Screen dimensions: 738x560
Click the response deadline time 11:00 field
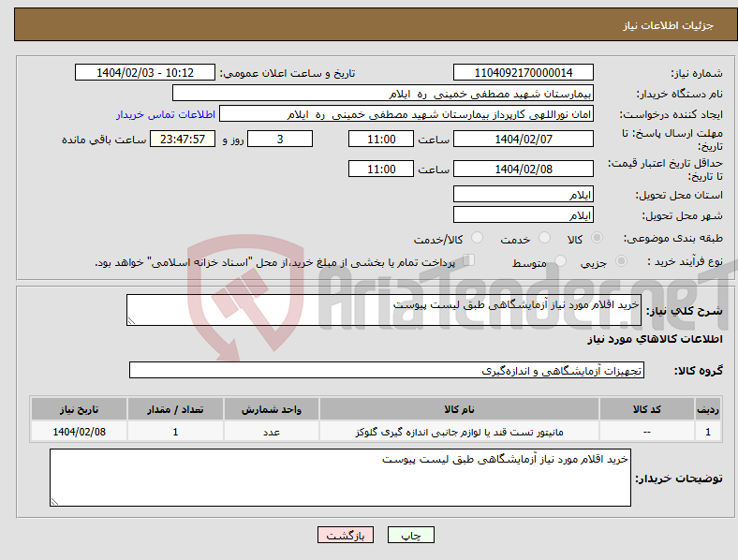(x=381, y=139)
